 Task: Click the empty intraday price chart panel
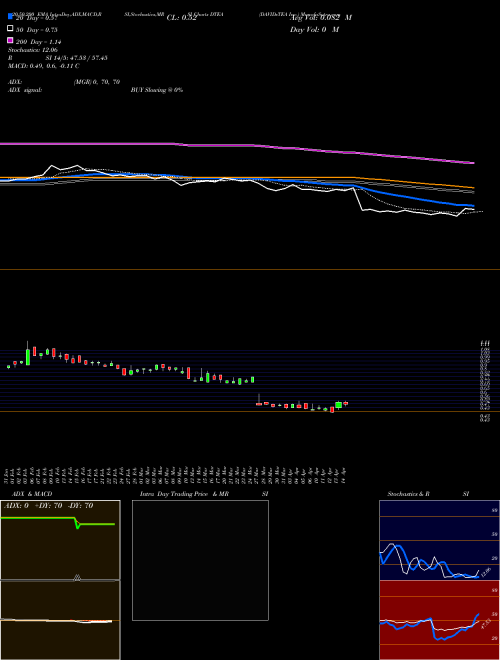click(200, 560)
